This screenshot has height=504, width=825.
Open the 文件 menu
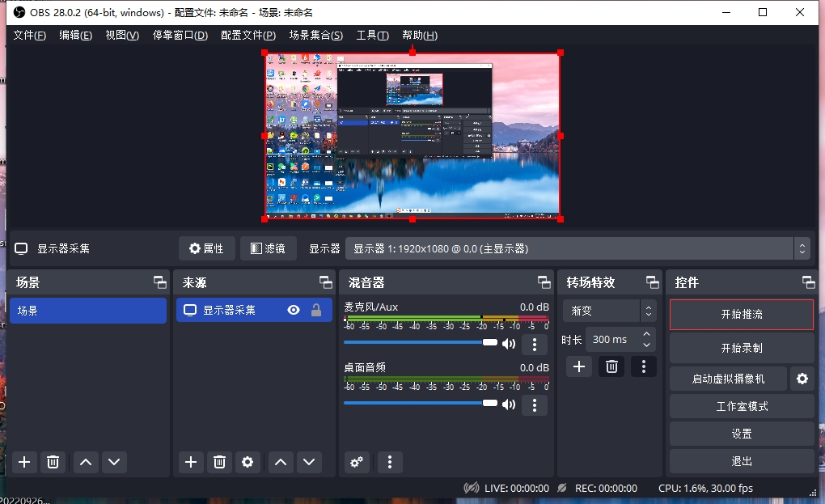click(29, 36)
